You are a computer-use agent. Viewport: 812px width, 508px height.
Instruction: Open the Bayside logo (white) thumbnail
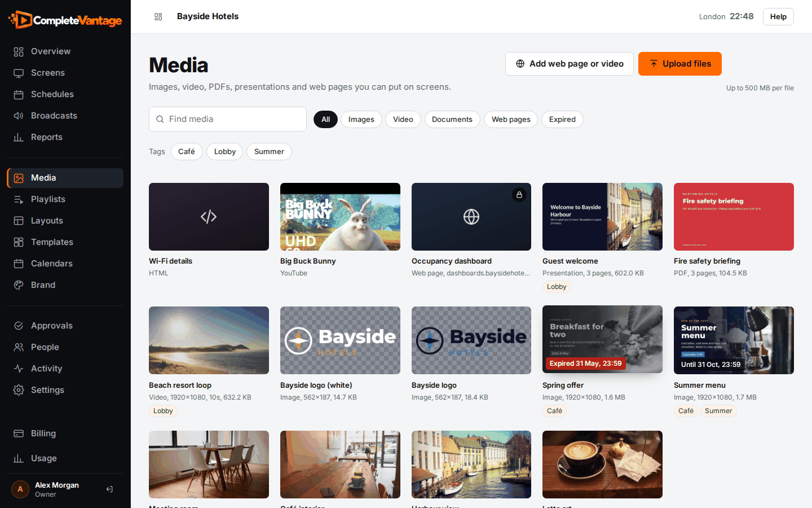(x=340, y=340)
